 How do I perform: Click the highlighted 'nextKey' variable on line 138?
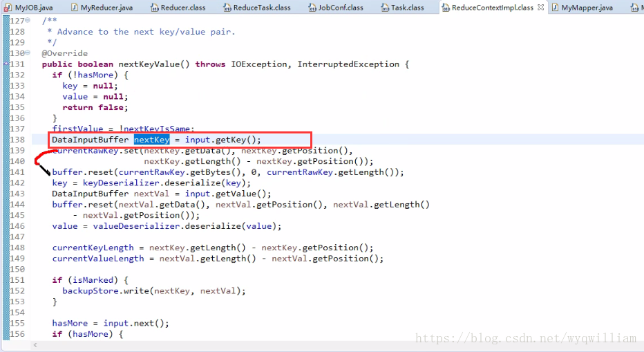(x=151, y=140)
